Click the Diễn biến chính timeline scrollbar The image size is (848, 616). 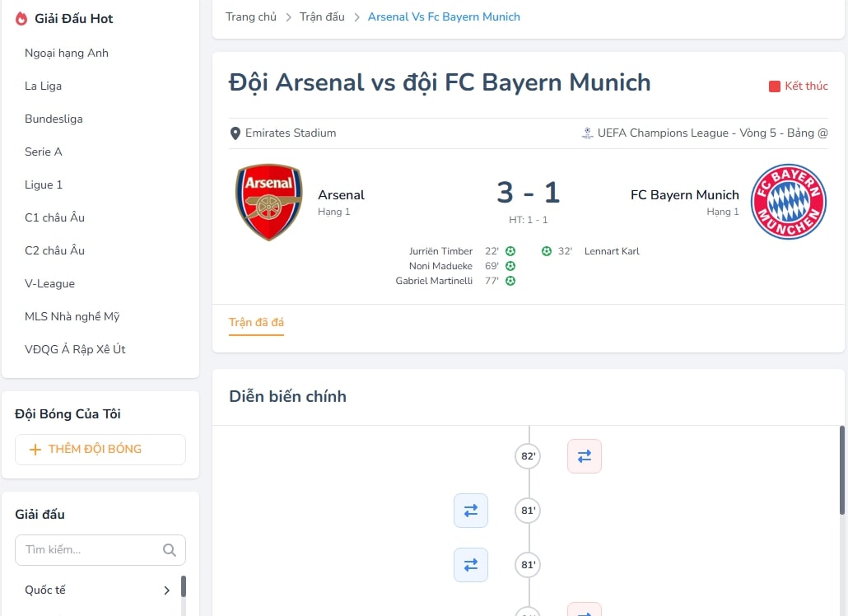click(841, 469)
